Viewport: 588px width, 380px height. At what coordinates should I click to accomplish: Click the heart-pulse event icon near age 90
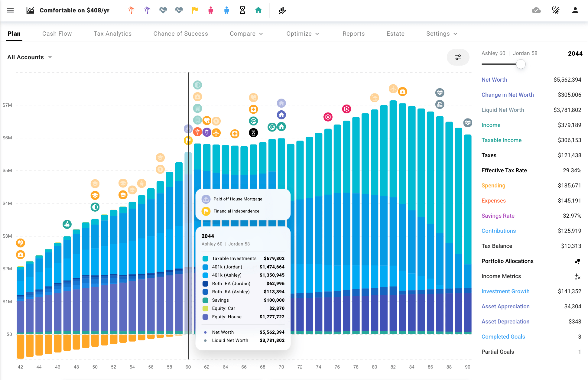(468, 123)
